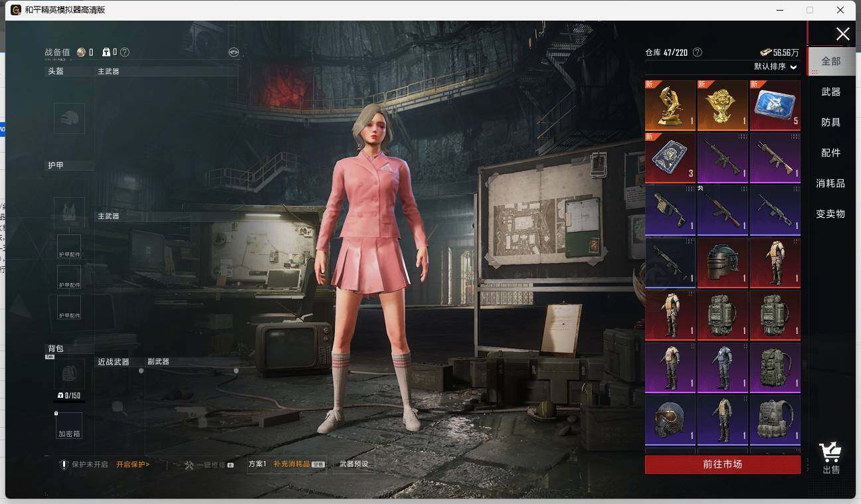Close the inventory screen with X
The width and height of the screenshot is (861, 504).
coord(842,35)
